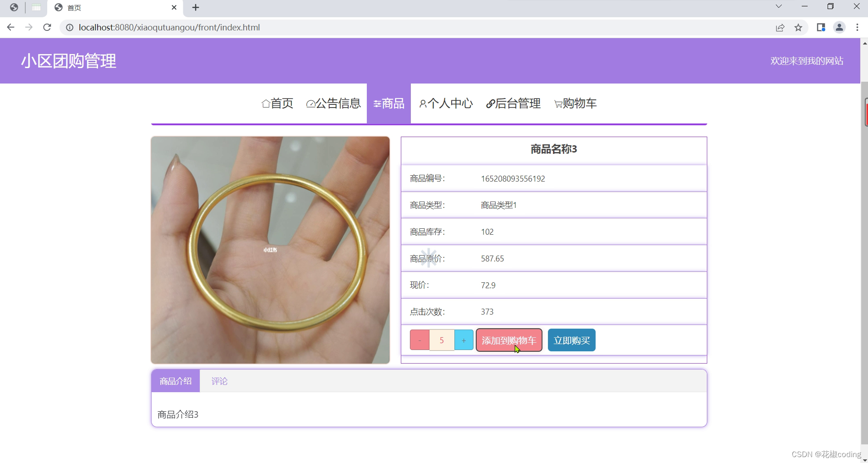Switch to the 评论 comments tab
868x463 pixels.
tap(219, 381)
